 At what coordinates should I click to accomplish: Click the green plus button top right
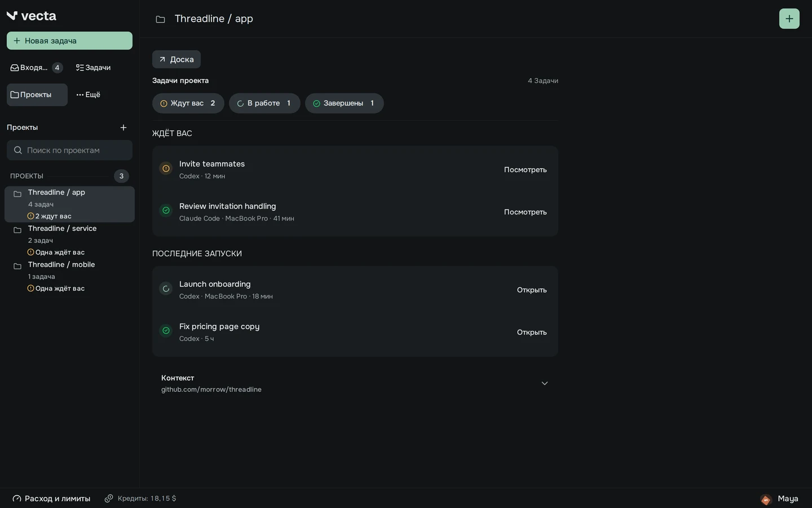(x=789, y=19)
